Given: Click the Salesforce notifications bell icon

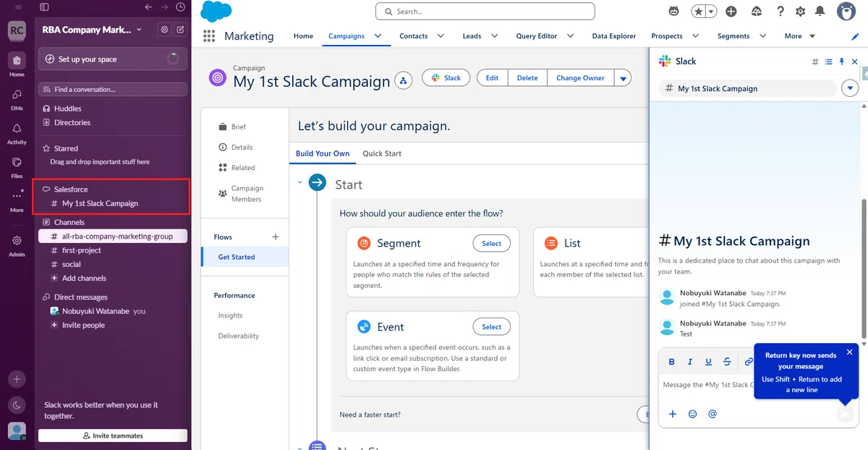Looking at the screenshot, I should (820, 12).
